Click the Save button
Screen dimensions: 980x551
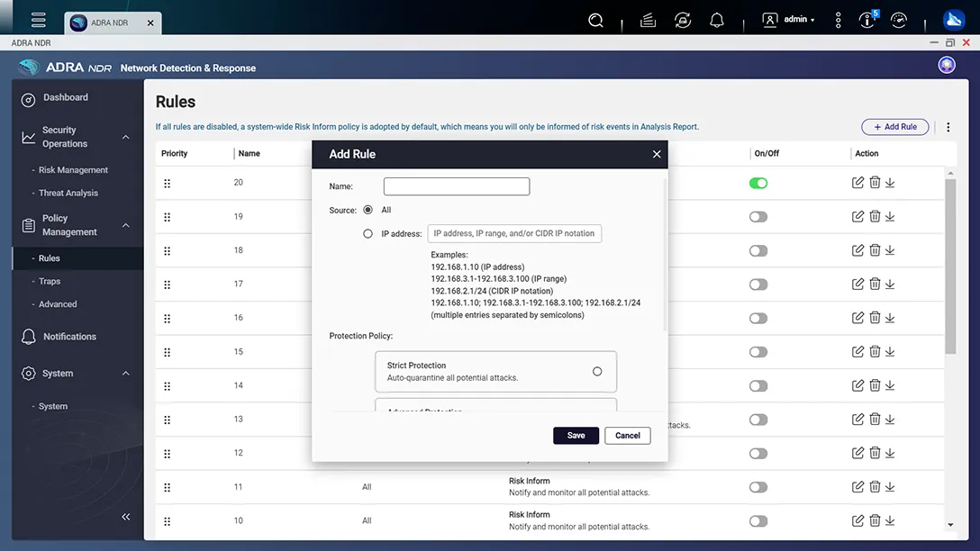(x=576, y=436)
